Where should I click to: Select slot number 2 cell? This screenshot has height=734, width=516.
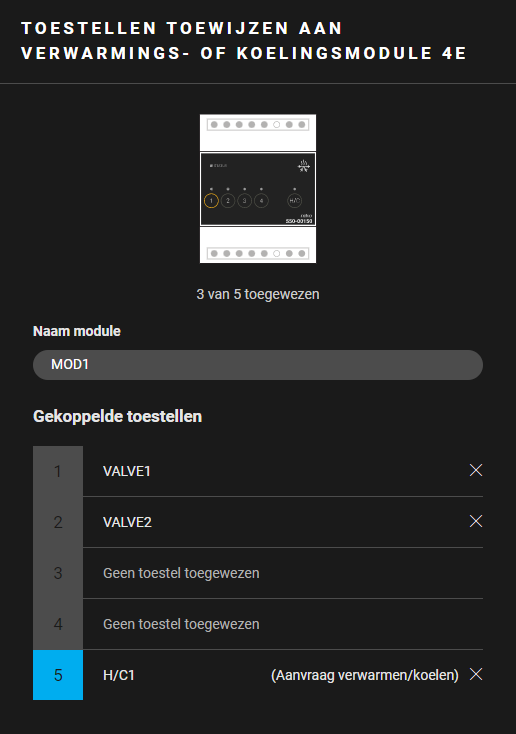tap(58, 522)
